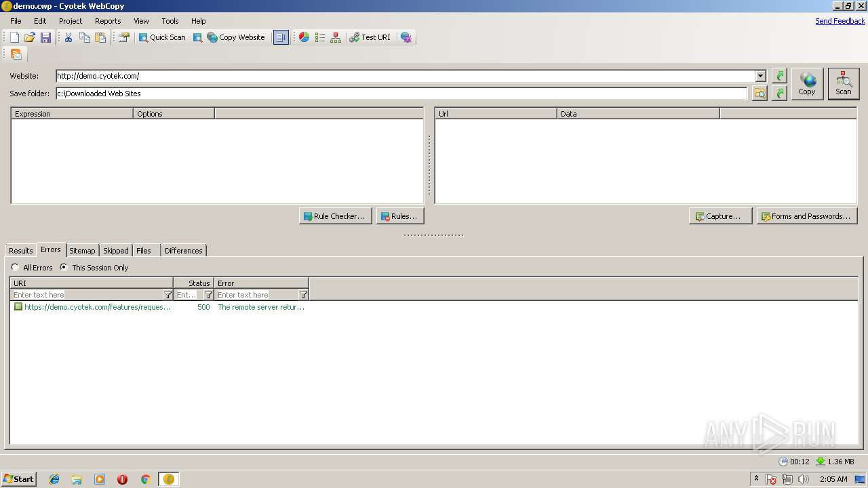Select the demo.cyotek.com features error row

pos(159,307)
